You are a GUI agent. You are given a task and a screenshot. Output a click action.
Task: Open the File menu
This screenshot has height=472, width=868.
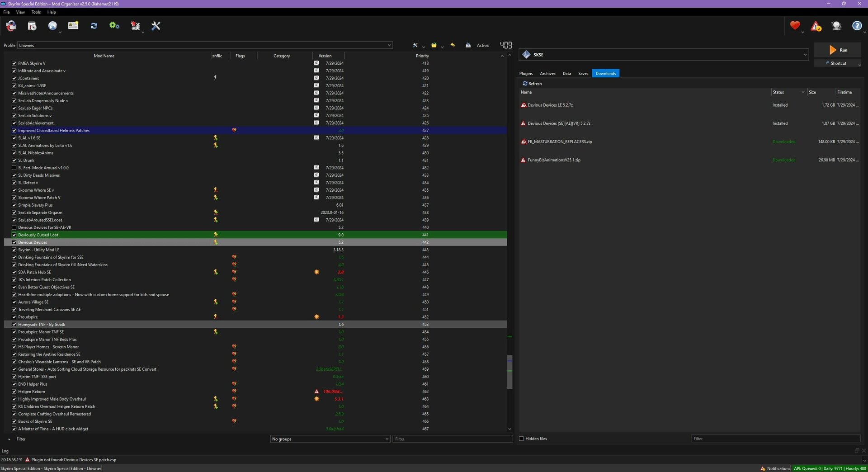coord(6,12)
